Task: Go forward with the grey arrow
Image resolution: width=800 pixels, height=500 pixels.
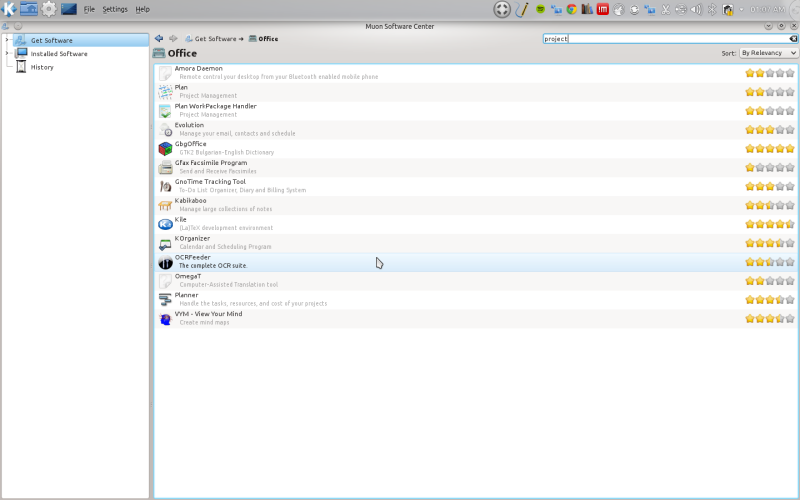Action: pos(173,38)
